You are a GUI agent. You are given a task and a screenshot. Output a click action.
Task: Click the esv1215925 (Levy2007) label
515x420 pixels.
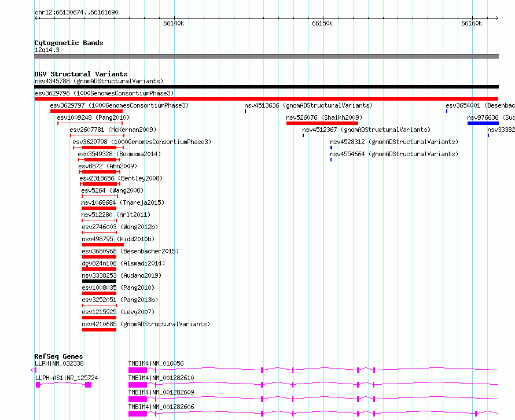click(118, 312)
